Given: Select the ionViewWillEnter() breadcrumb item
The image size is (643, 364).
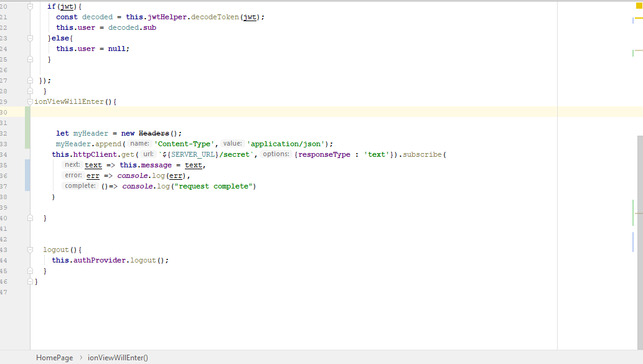Looking at the screenshot, I should click(x=117, y=358).
